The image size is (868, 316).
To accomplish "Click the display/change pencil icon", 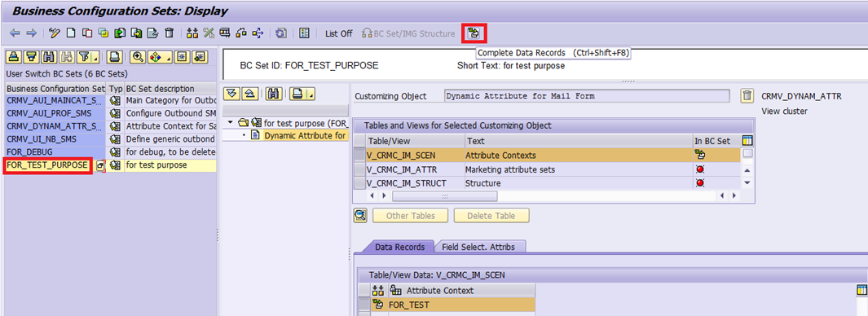I will click(x=55, y=33).
